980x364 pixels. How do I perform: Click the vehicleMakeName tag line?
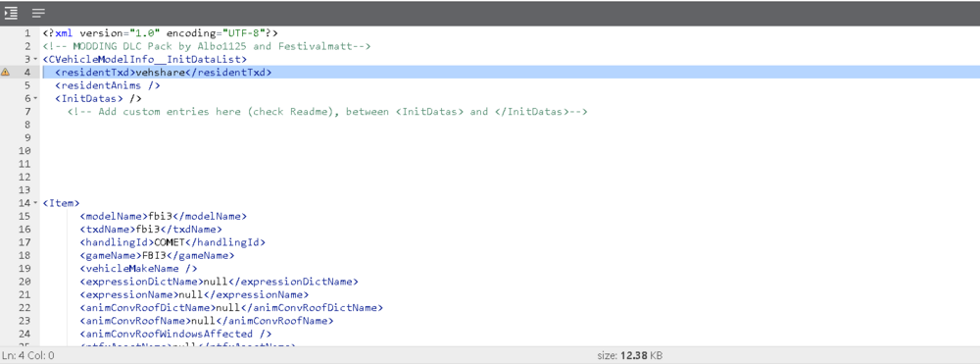pyautogui.click(x=138, y=269)
